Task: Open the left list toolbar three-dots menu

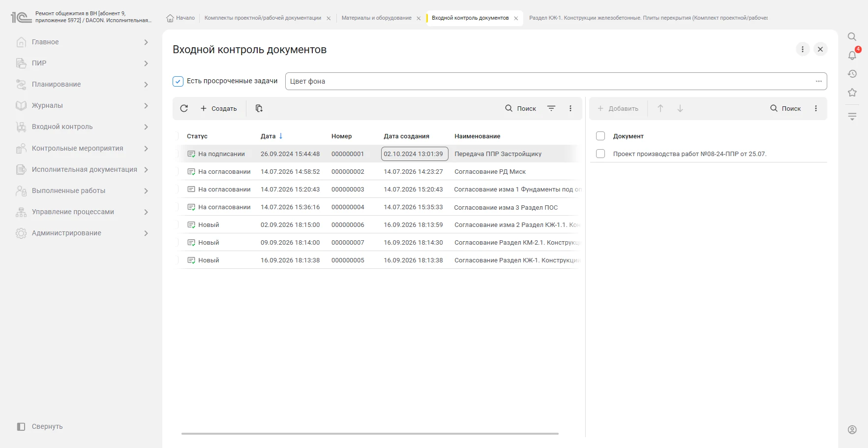Action: click(570, 108)
